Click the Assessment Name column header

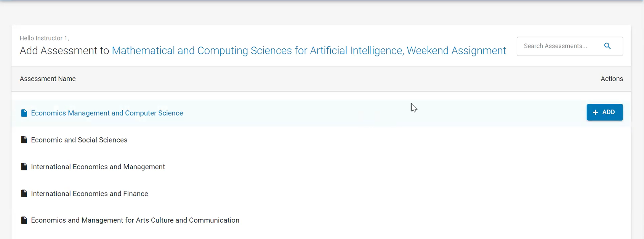click(x=48, y=79)
